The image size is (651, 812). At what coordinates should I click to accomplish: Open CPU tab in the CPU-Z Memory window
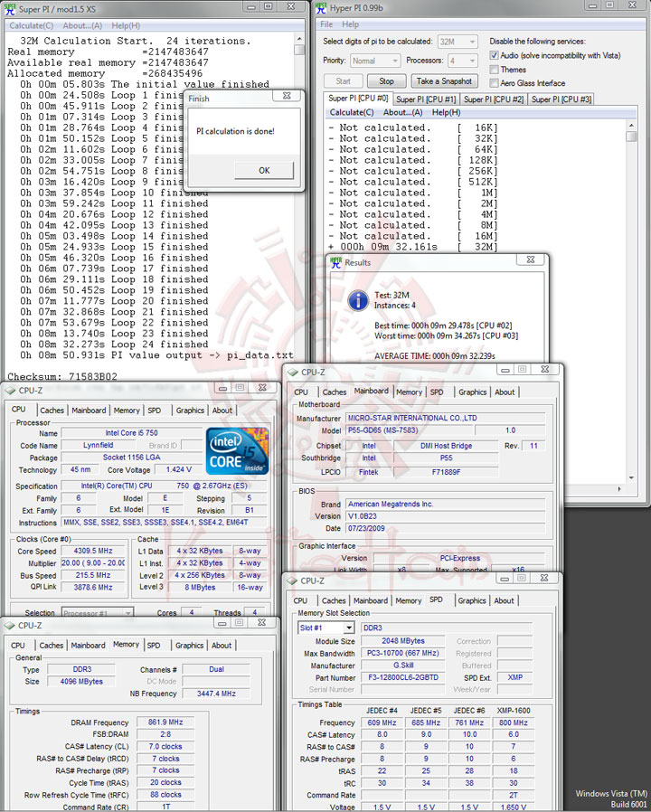[18, 646]
